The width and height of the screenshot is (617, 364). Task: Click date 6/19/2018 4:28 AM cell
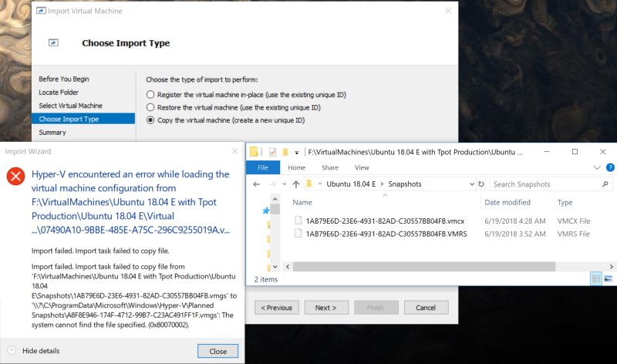pyautogui.click(x=514, y=221)
